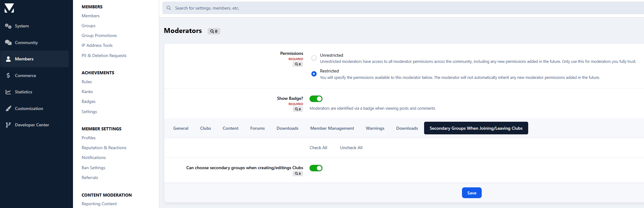644x208 pixels.
Task: Toggle secondary groups for Clubs switch
Action: click(316, 168)
